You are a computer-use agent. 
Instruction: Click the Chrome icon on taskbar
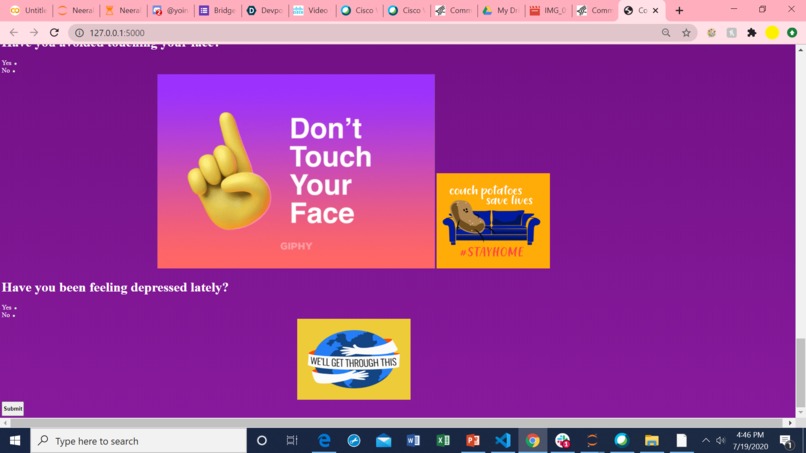(533, 441)
